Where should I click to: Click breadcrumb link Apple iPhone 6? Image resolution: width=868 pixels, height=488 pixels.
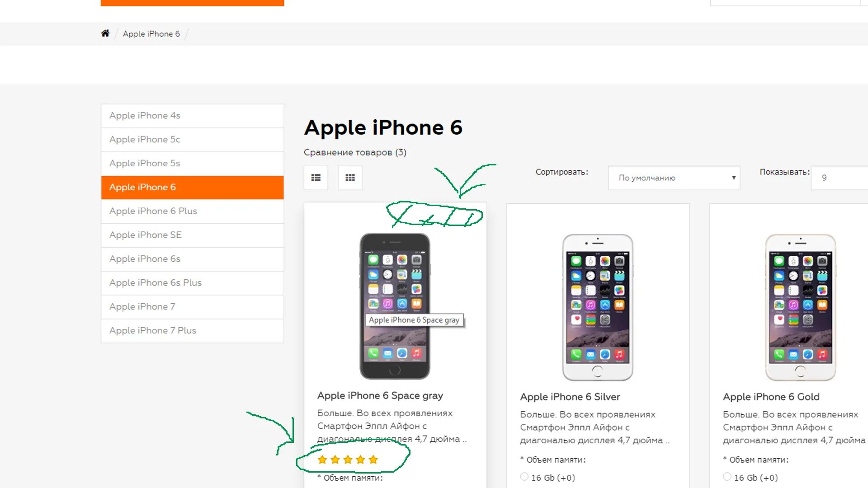click(151, 33)
